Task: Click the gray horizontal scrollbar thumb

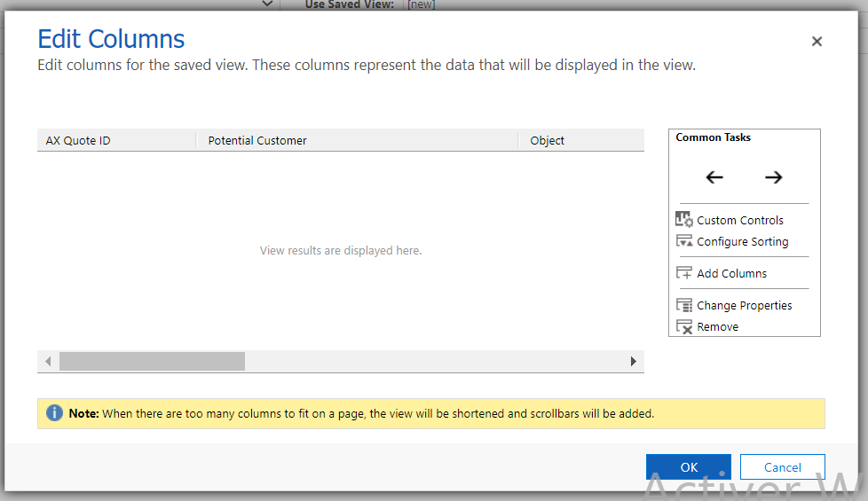Action: click(x=152, y=361)
